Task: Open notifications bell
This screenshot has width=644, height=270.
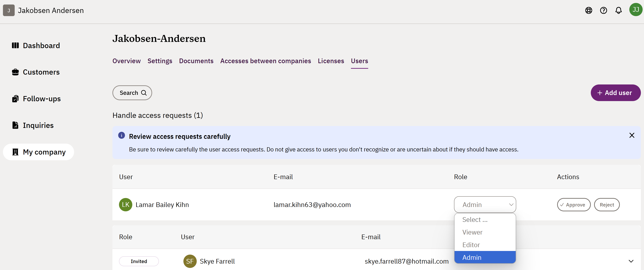Action: point(618,11)
